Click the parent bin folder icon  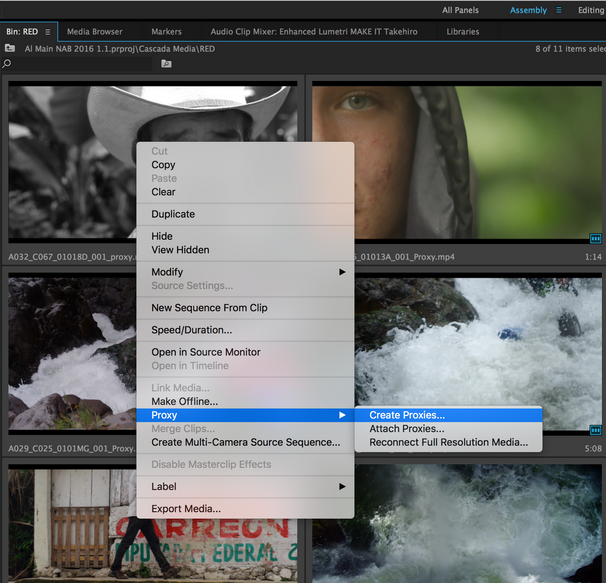10,48
